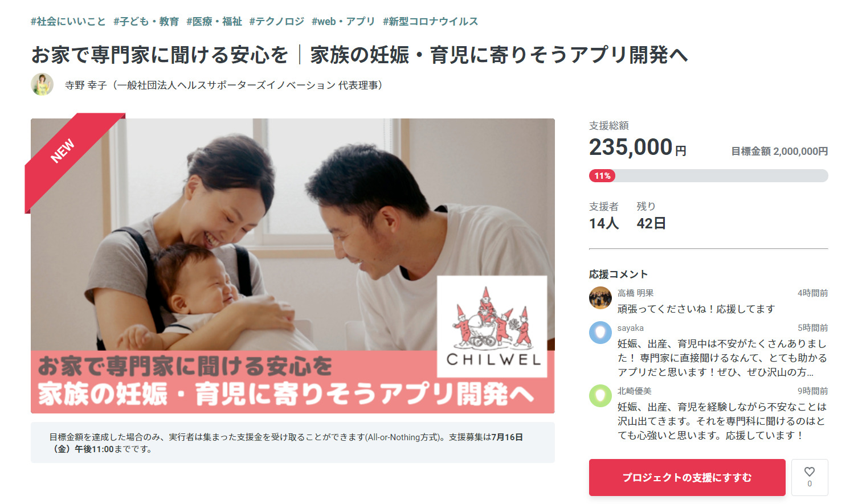Open the main project family photo
The width and height of the screenshot is (858, 504).
(x=292, y=266)
